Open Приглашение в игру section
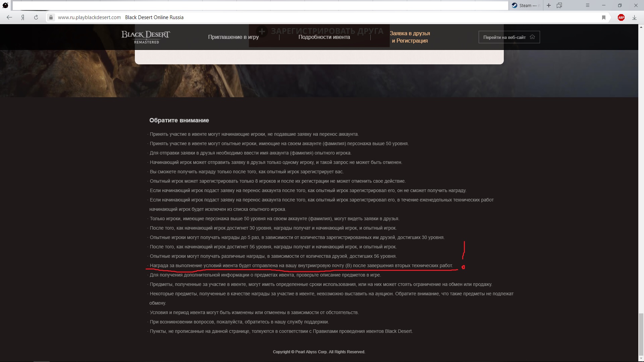The height and width of the screenshot is (362, 644). click(x=233, y=37)
